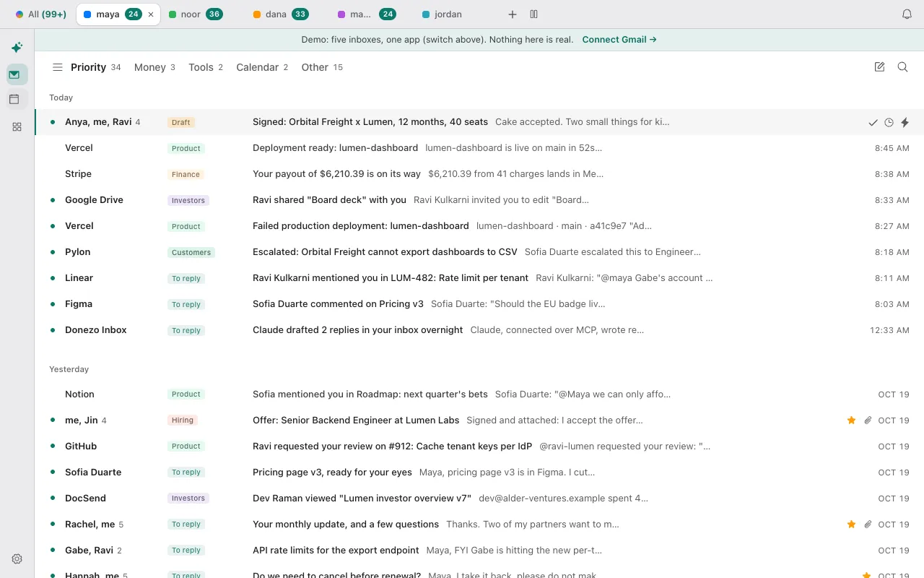This screenshot has width=924, height=578.
Task: Open search with the magnifier icon
Action: point(902,67)
